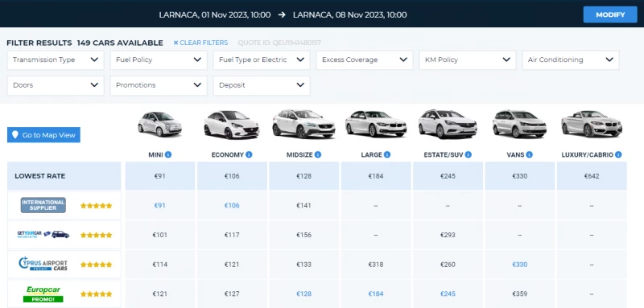644x308 pixels.
Task: Click the Luxury/Cabrio info icon
Action: [x=618, y=154]
